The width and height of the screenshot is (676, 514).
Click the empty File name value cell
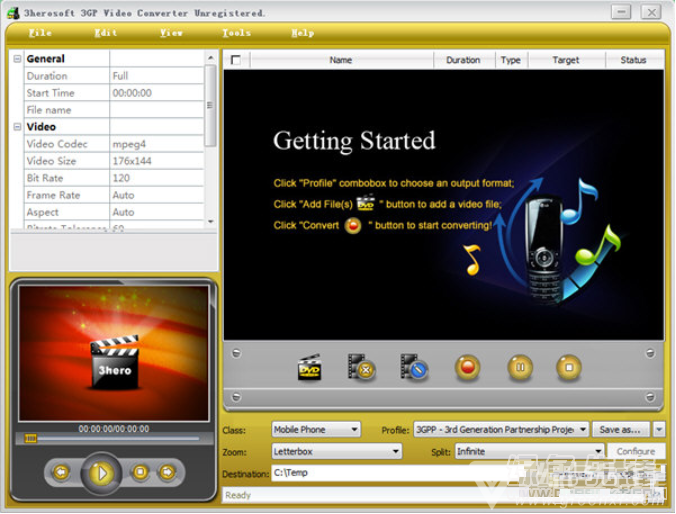[157, 110]
